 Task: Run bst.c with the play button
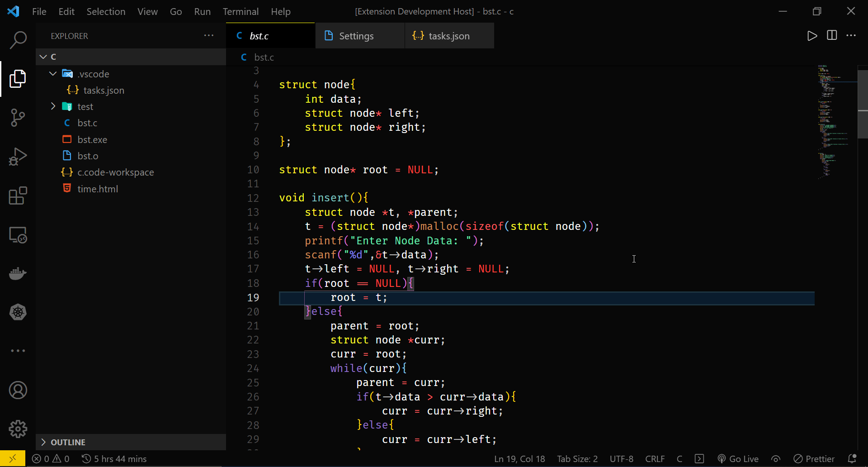pos(812,36)
